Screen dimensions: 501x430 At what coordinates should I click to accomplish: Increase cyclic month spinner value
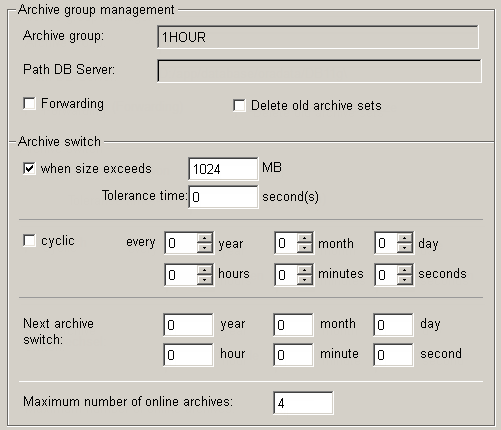click(x=304, y=238)
